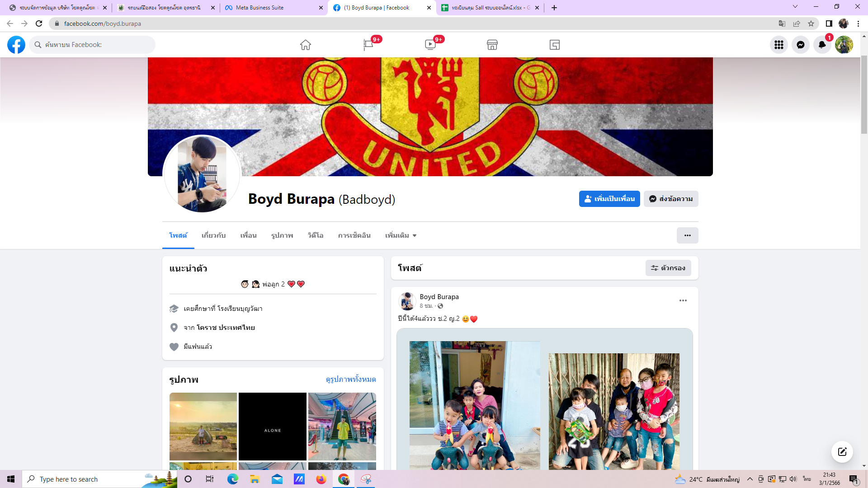The image size is (868, 488).
Task: Open Firefox from the Windows taskbar
Action: point(321,479)
